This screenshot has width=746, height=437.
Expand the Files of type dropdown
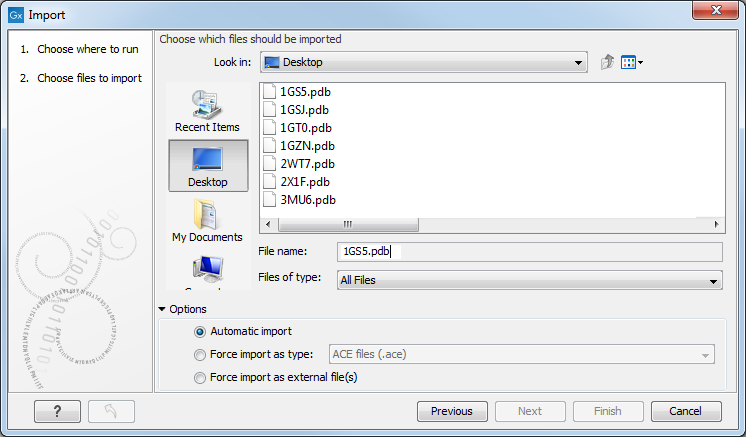pos(529,281)
